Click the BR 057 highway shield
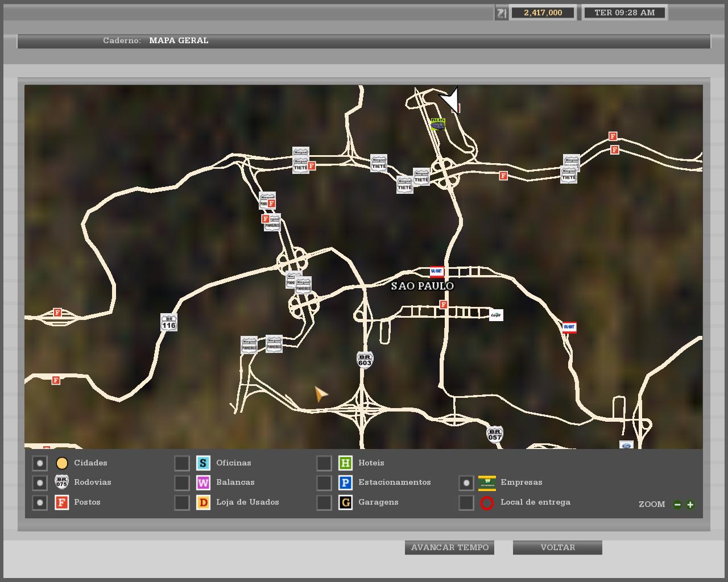Viewport: 728px width, 582px height. coord(495,435)
